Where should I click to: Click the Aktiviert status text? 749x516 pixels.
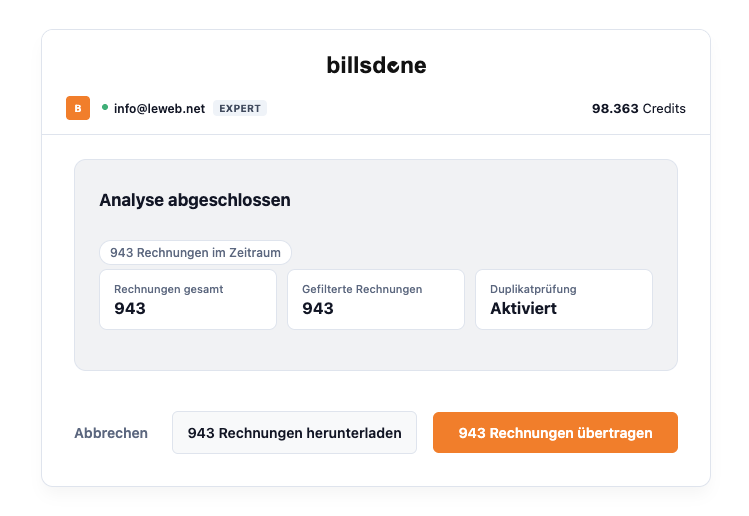(524, 309)
